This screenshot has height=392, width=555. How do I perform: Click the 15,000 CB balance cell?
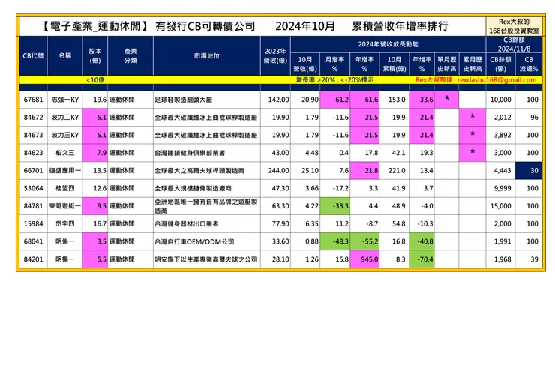pyautogui.click(x=500, y=206)
